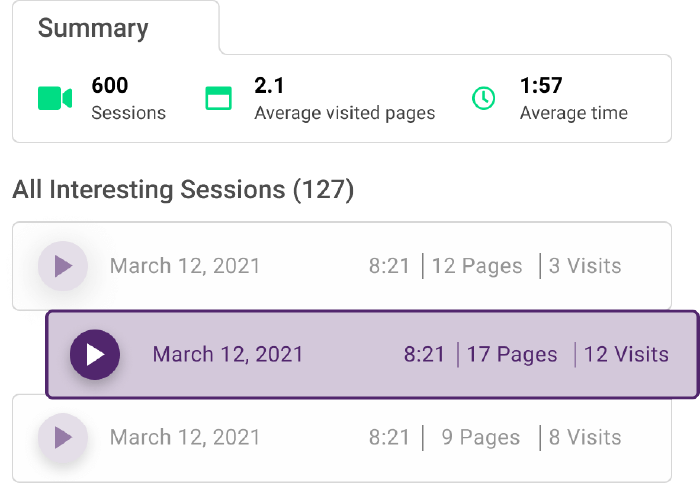
Task: Click the 3 Visits label
Action: coord(585,266)
